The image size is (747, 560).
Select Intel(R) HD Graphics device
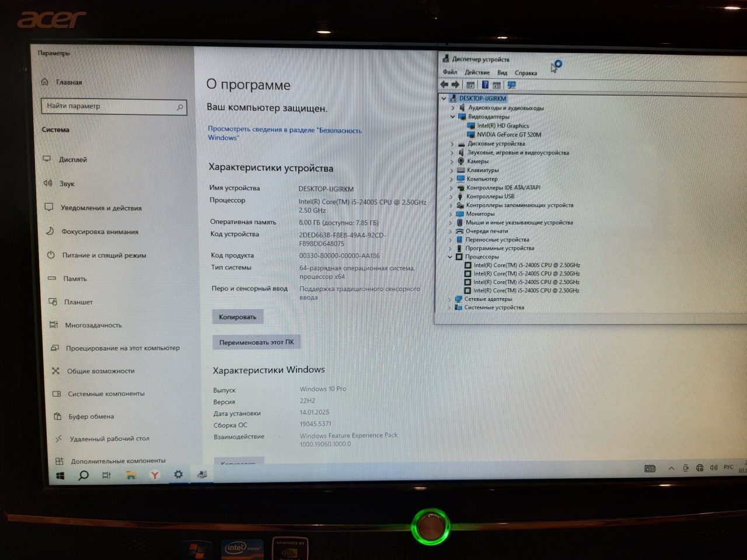click(502, 125)
